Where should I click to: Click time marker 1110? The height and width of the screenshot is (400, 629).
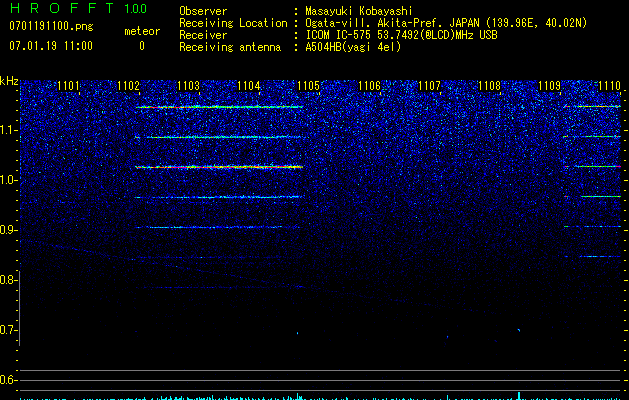(609, 85)
